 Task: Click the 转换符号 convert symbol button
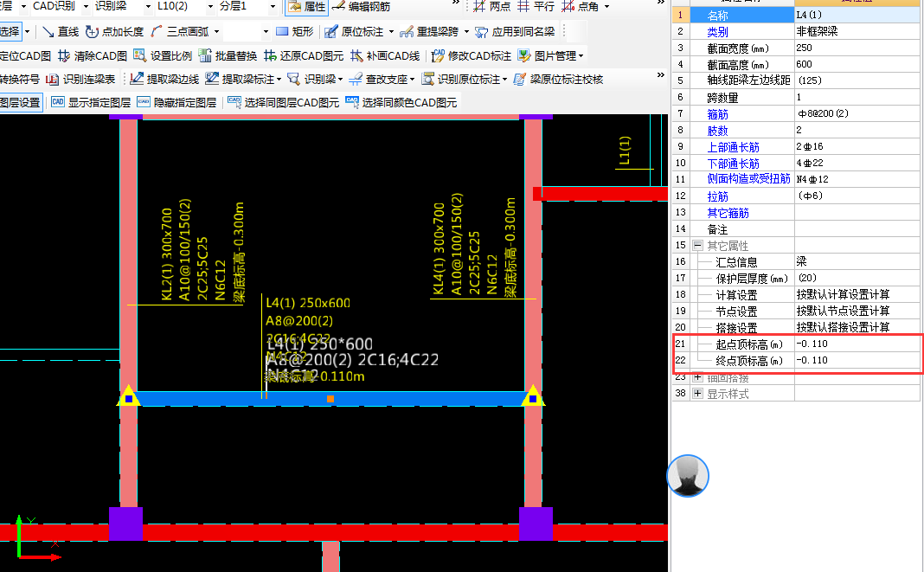(x=20, y=79)
